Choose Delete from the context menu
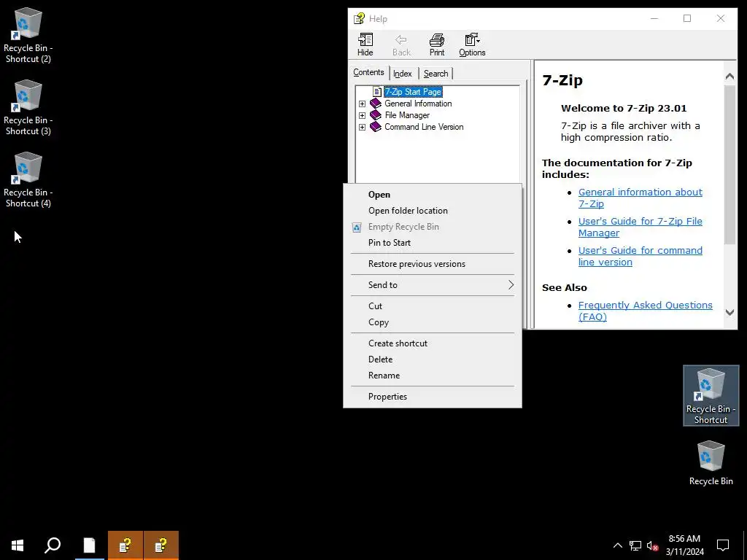747x560 pixels. coord(432,359)
